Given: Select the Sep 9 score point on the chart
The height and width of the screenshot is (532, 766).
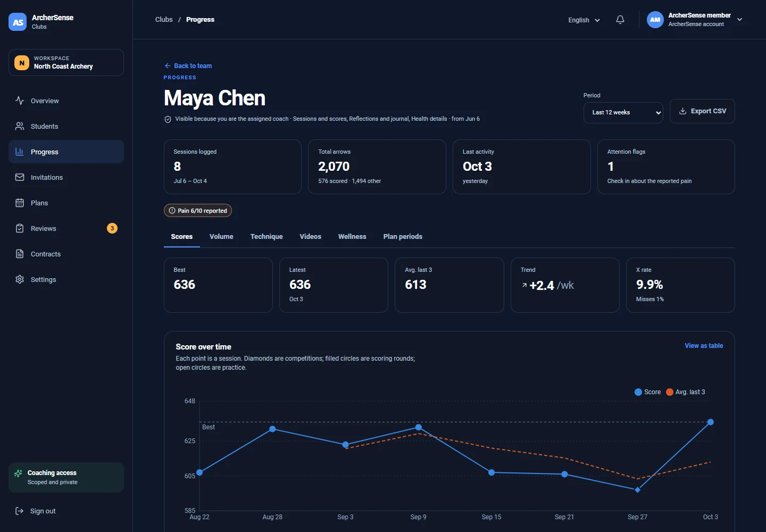Looking at the screenshot, I should click(419, 427).
